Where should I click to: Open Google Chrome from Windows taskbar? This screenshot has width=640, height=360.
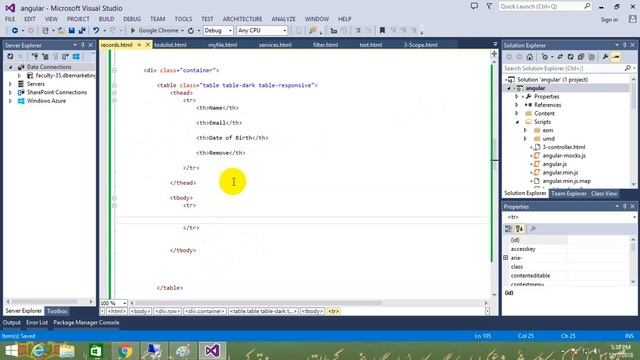click(124, 351)
